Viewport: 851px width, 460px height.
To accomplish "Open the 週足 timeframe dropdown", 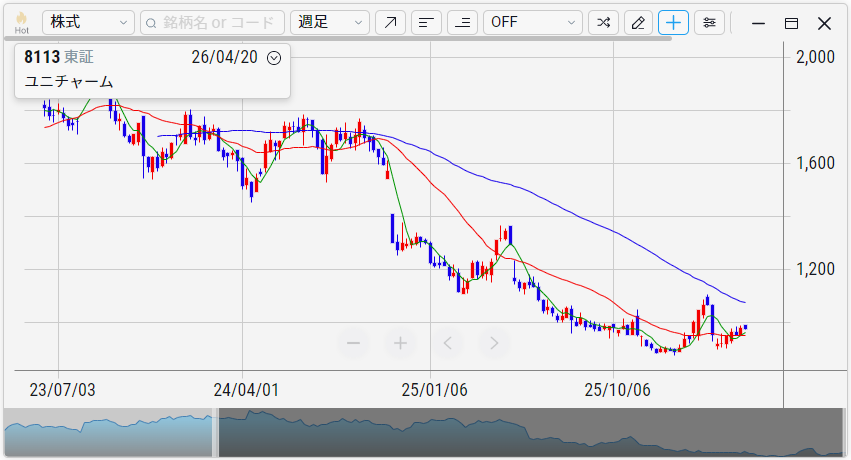I will coord(329,23).
